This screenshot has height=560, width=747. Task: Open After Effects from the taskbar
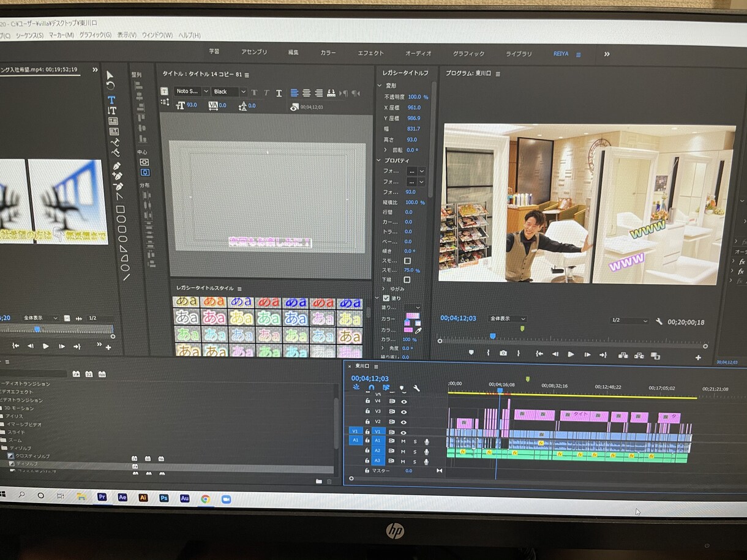pos(122,498)
